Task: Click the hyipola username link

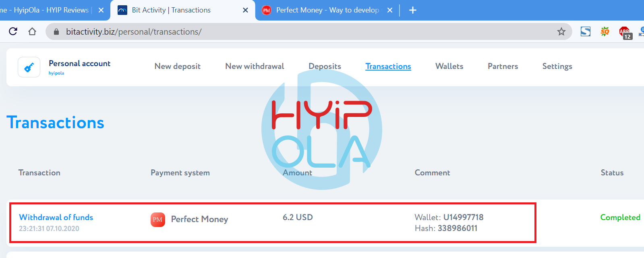Action: pyautogui.click(x=56, y=73)
